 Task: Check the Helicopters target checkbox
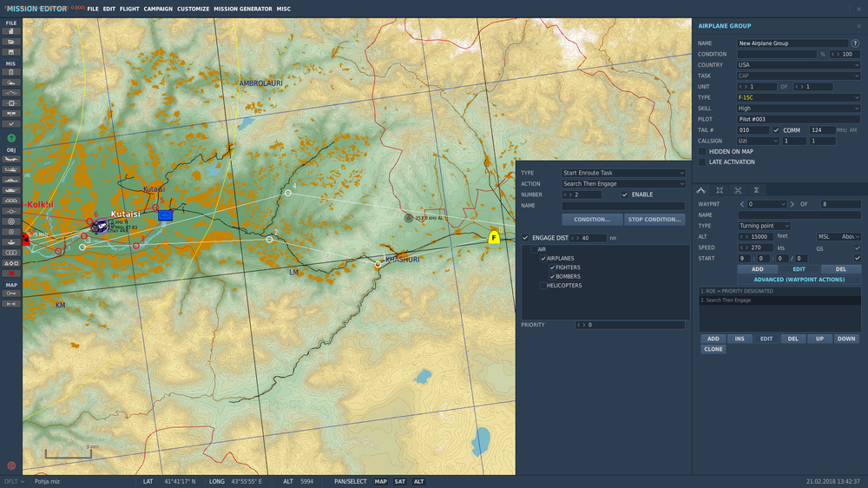(x=543, y=286)
